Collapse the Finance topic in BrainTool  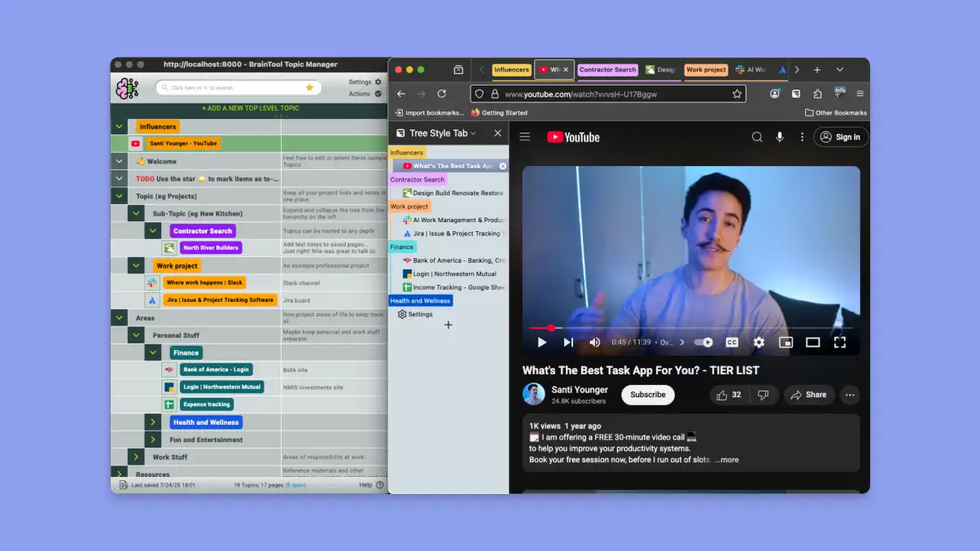pos(153,352)
